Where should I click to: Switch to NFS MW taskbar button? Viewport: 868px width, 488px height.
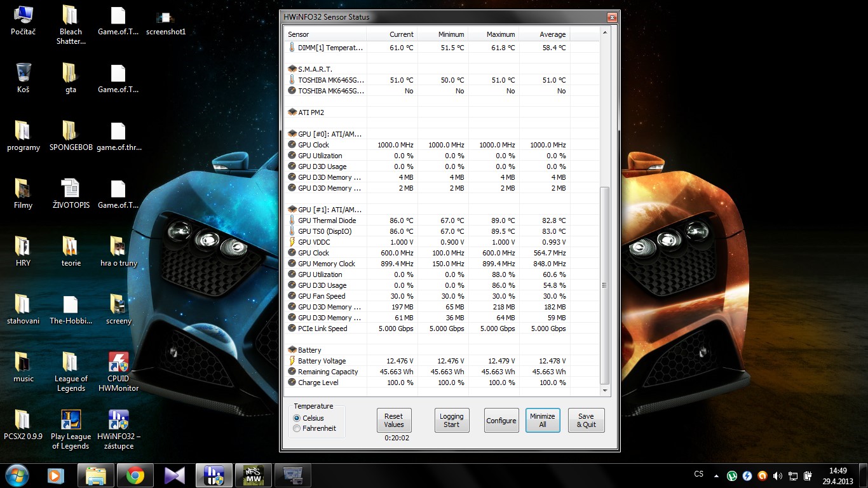coord(253,475)
